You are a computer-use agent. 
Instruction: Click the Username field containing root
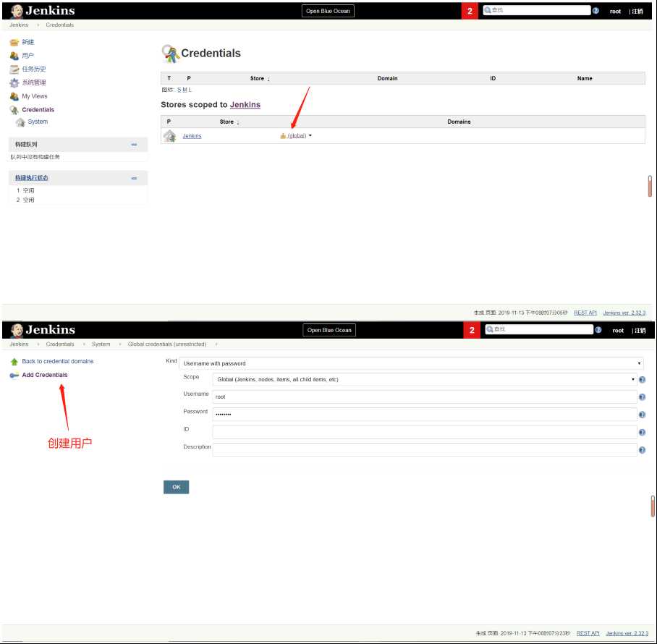pos(425,397)
